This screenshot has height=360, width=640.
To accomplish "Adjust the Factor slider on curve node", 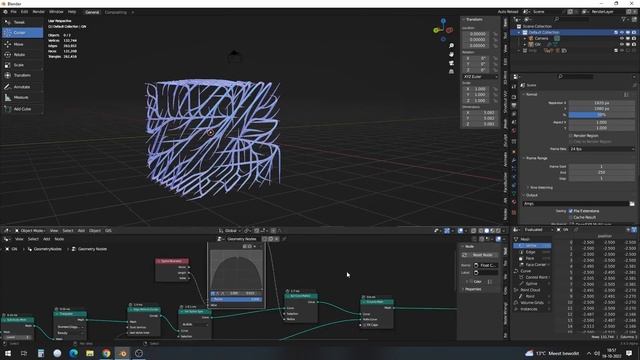I will (x=236, y=299).
